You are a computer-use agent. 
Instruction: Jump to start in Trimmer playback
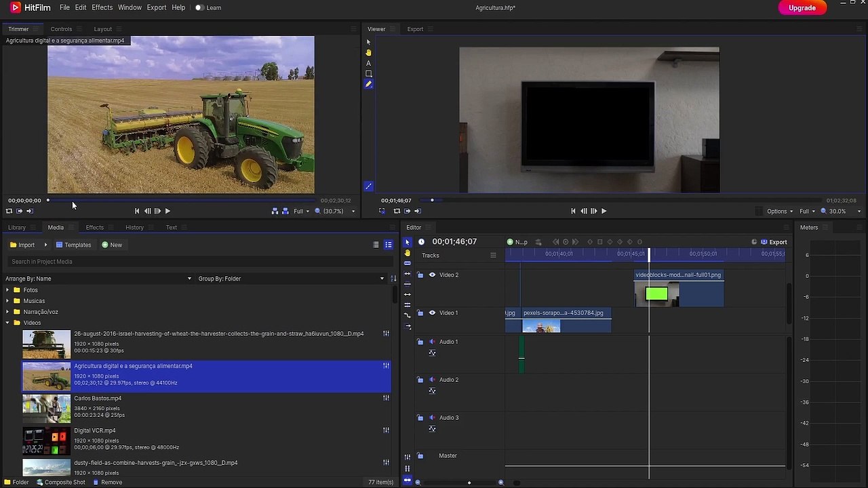(137, 211)
